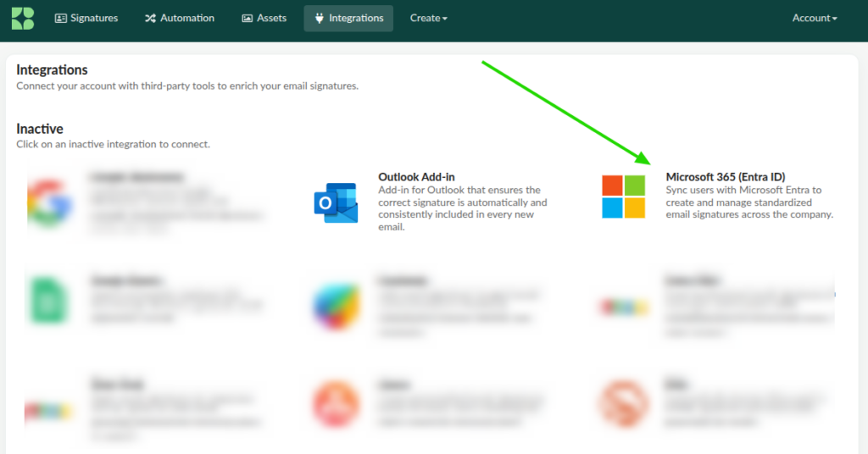Click the blurred orange circle icon, bottom right
Viewport: 868px width, 454px height.
[x=623, y=405]
